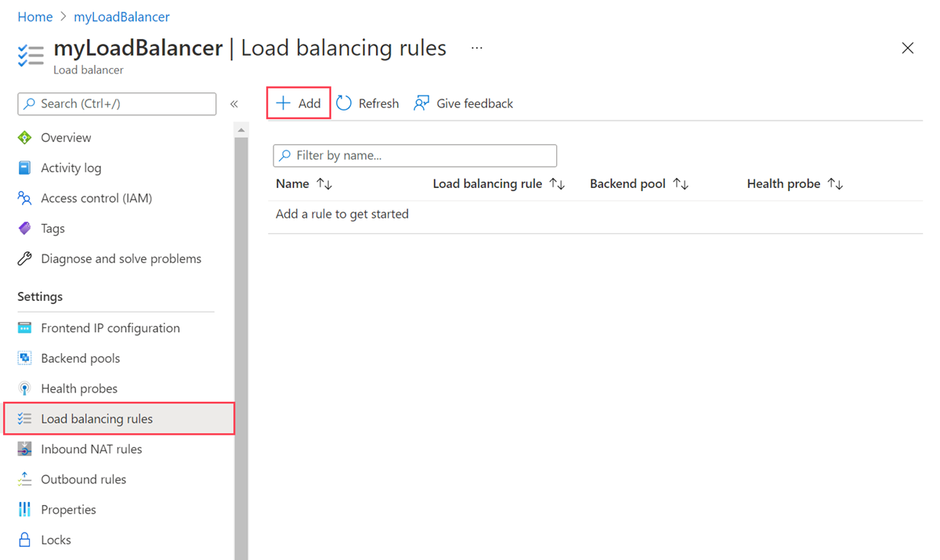Click myLoadBalancer breadcrumb link
The width and height of the screenshot is (940, 560).
(121, 16)
